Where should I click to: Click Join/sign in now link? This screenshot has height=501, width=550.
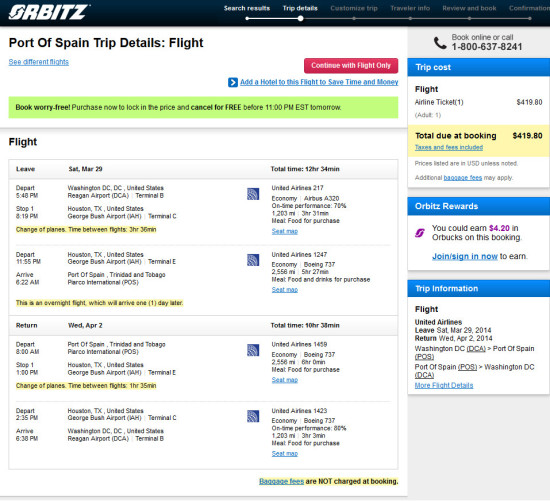point(464,256)
